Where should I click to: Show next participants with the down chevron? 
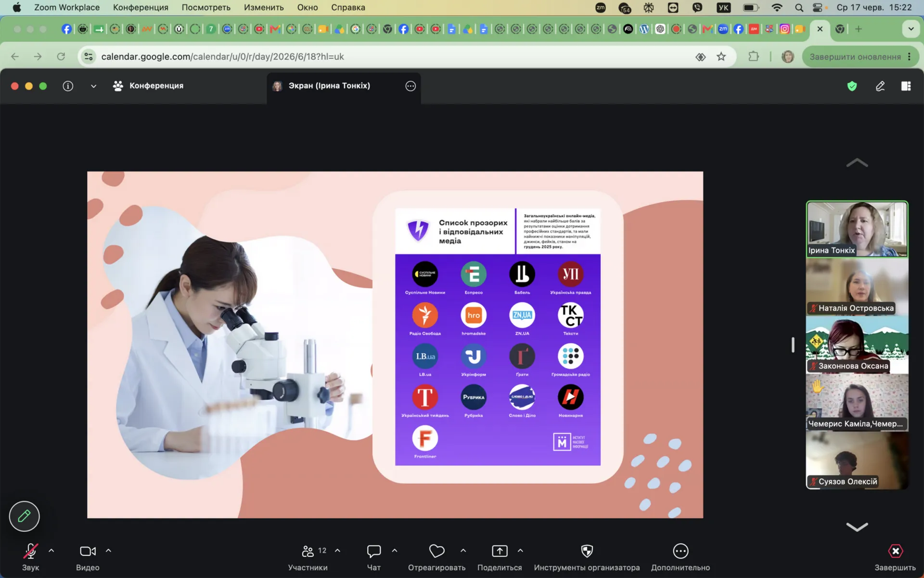click(857, 527)
